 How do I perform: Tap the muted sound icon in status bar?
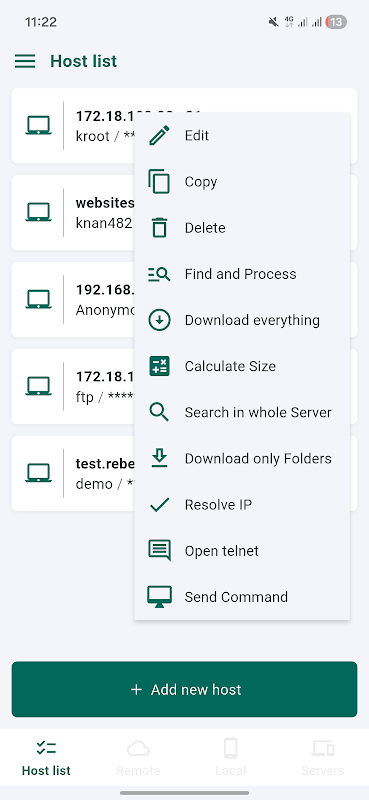274,22
